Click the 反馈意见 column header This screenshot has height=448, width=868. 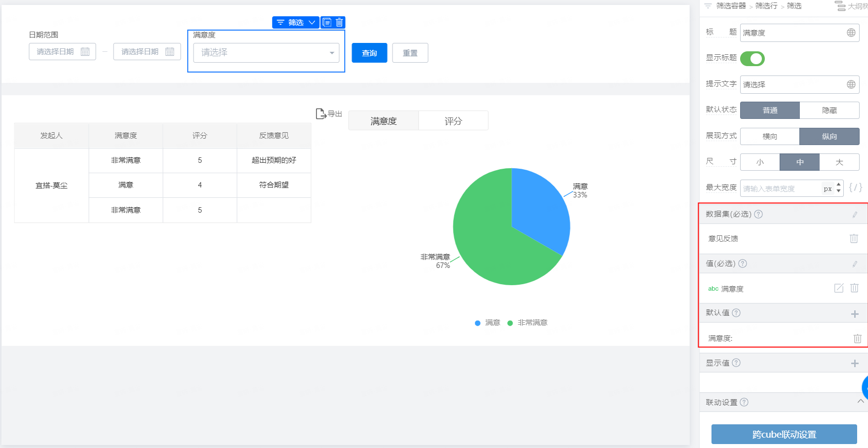(x=274, y=135)
